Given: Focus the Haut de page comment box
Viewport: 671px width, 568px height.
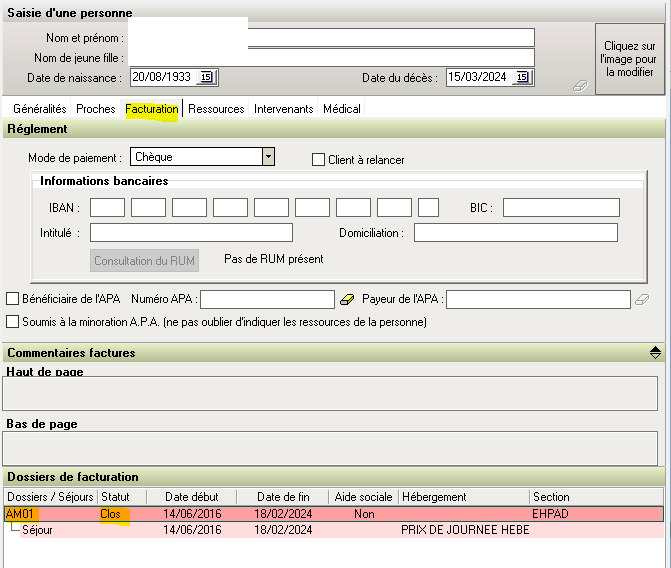Looking at the screenshot, I should click(330, 395).
